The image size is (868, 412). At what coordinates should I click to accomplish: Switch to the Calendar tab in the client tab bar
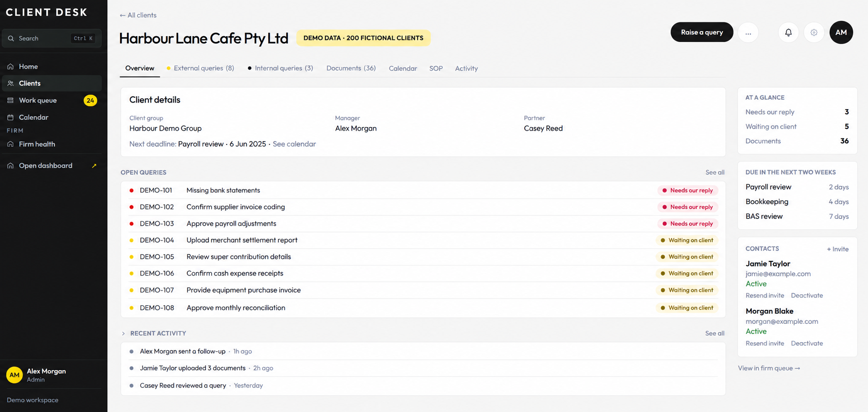point(403,69)
